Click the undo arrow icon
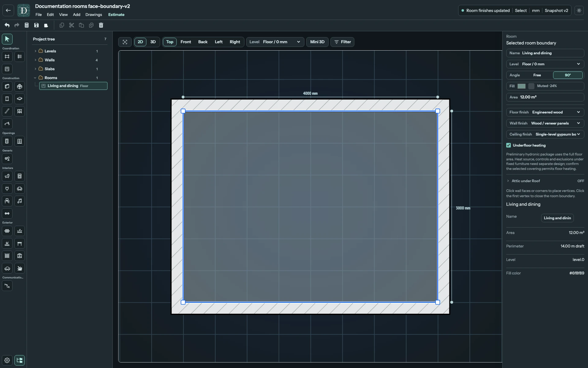588x368 pixels. 7,25
